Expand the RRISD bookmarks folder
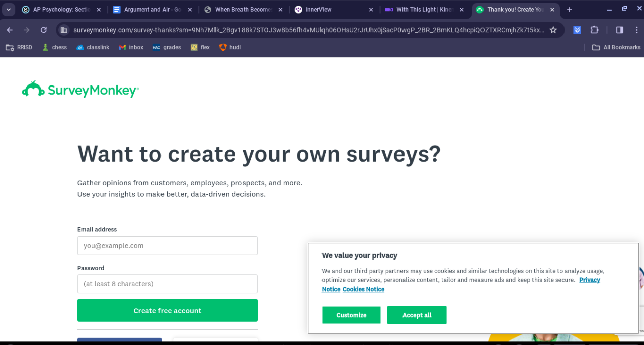This screenshot has height=345, width=644. (x=19, y=47)
